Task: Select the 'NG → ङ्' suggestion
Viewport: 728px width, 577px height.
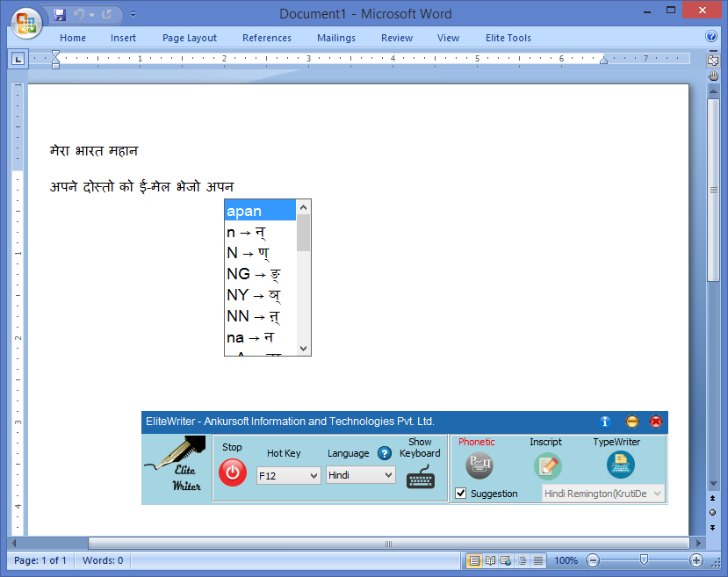Action: [x=260, y=274]
